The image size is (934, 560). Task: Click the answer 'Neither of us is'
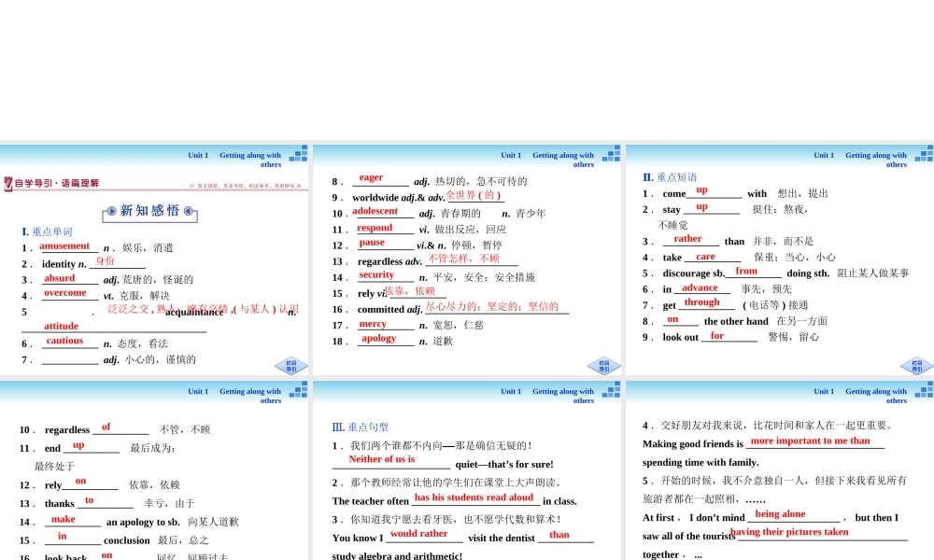click(x=382, y=459)
